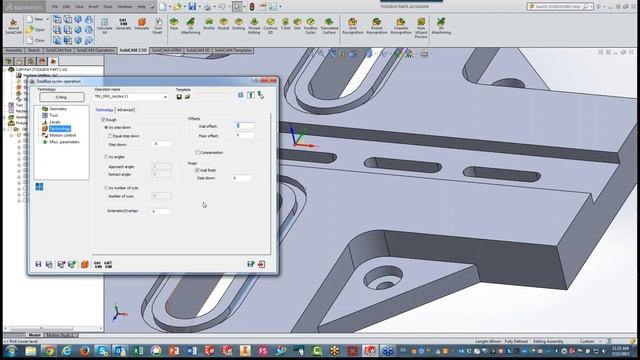Click Save template icon in dialog
Screen dimensions: 640x360
point(179,97)
